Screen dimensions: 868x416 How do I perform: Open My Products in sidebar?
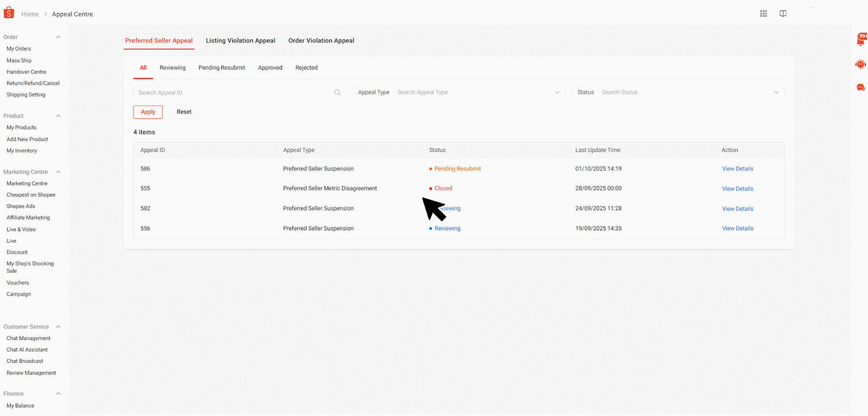pyautogui.click(x=22, y=128)
